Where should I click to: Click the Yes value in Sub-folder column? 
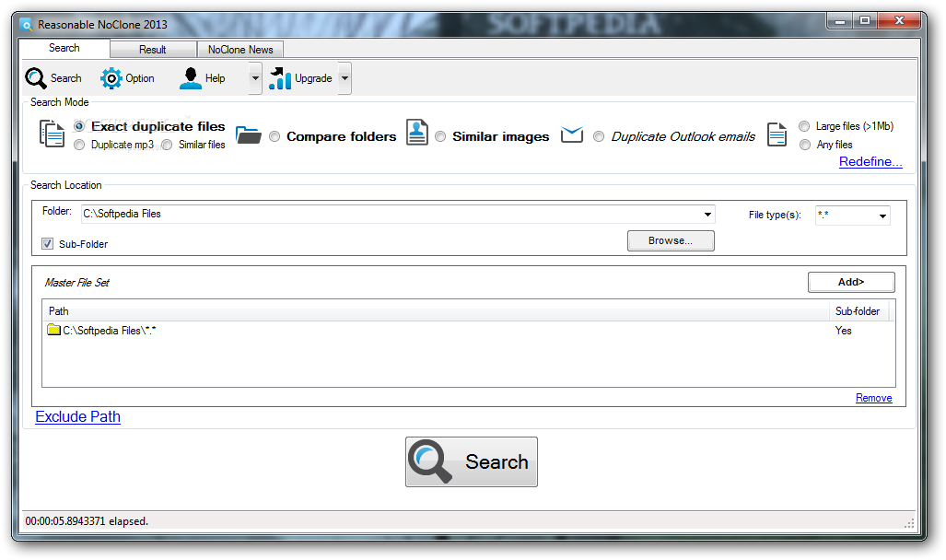click(x=844, y=331)
